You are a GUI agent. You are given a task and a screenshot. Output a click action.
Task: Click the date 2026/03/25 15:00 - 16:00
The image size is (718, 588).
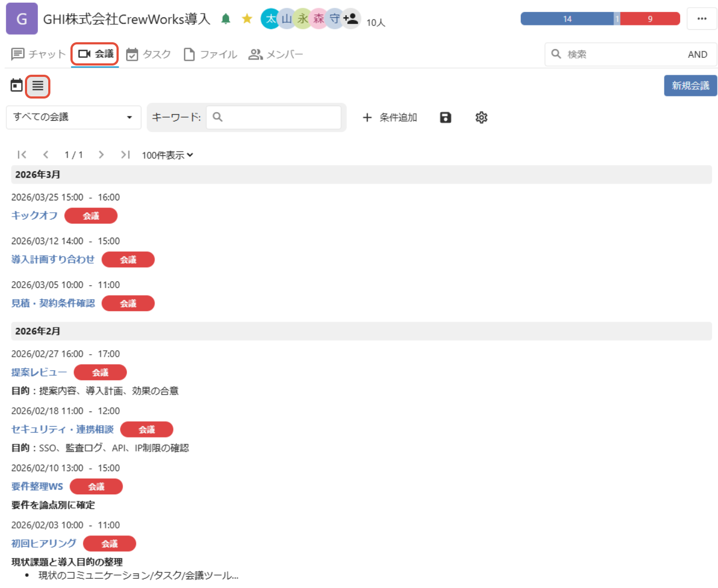click(66, 197)
